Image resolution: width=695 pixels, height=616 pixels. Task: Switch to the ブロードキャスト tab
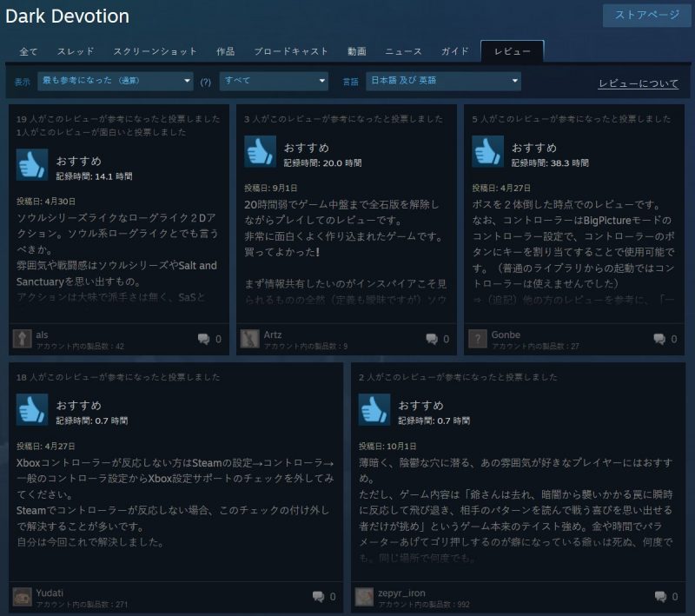(x=291, y=51)
